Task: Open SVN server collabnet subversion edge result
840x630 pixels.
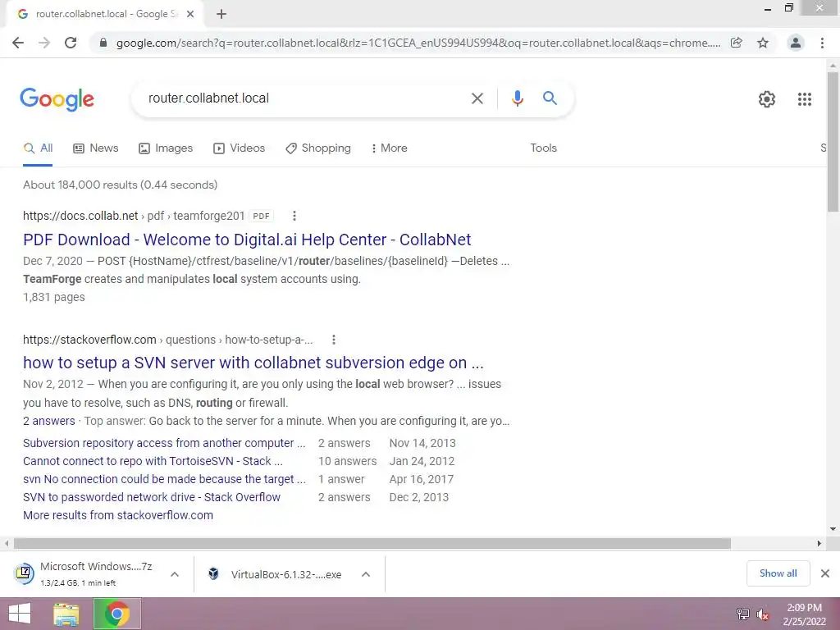Action: pos(253,363)
